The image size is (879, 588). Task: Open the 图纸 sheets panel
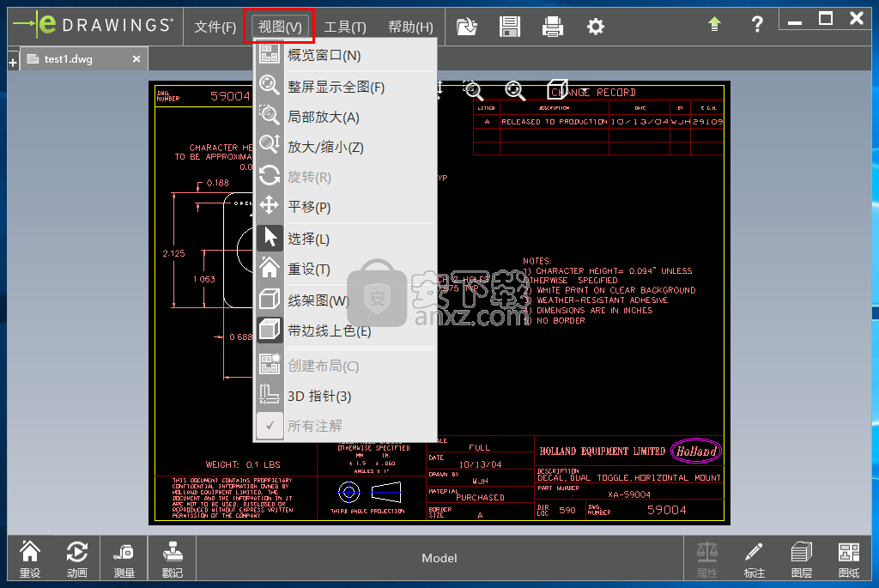pyautogui.click(x=849, y=559)
